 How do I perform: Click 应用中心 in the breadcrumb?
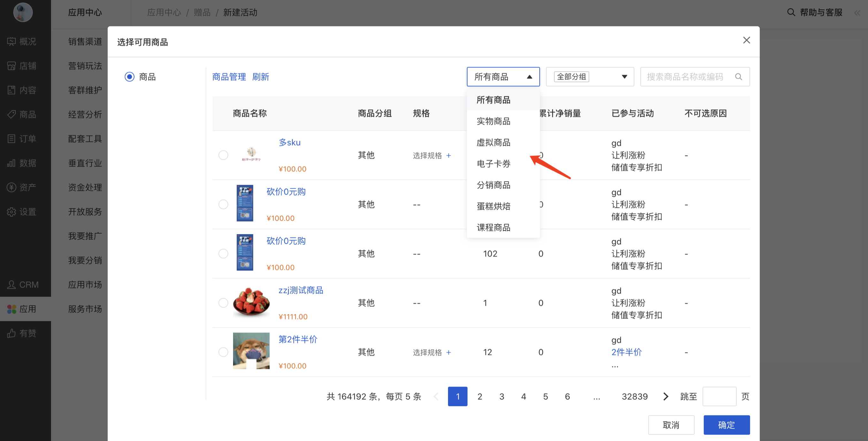[x=164, y=12]
